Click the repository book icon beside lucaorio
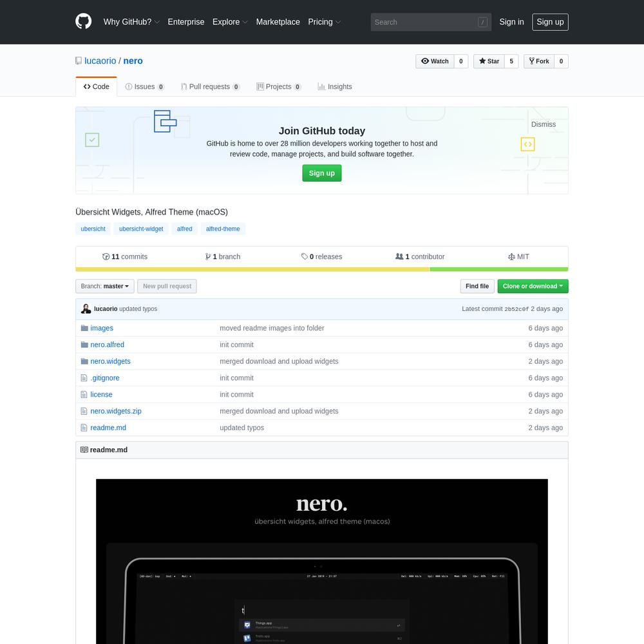Viewport: 644px width, 644px height. pos(79,61)
